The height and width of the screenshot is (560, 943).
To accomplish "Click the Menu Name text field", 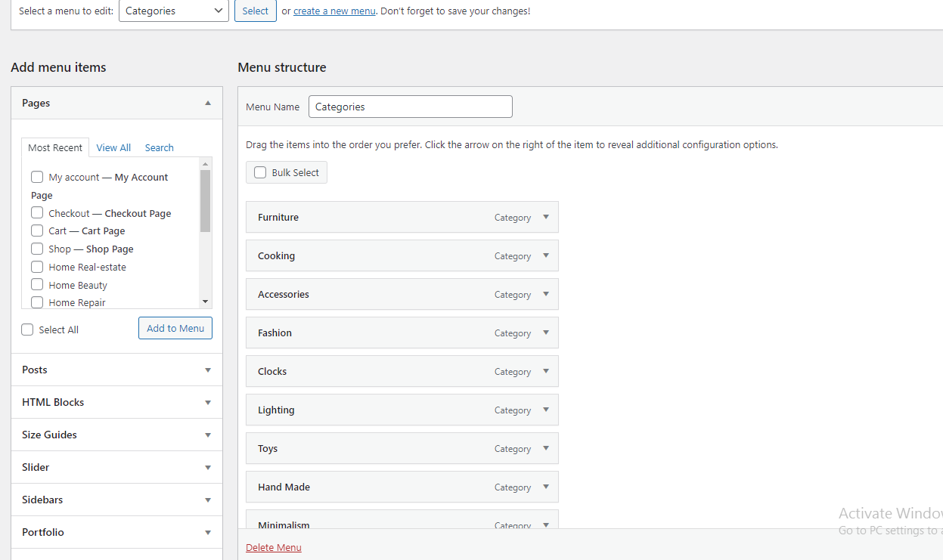I will click(410, 107).
